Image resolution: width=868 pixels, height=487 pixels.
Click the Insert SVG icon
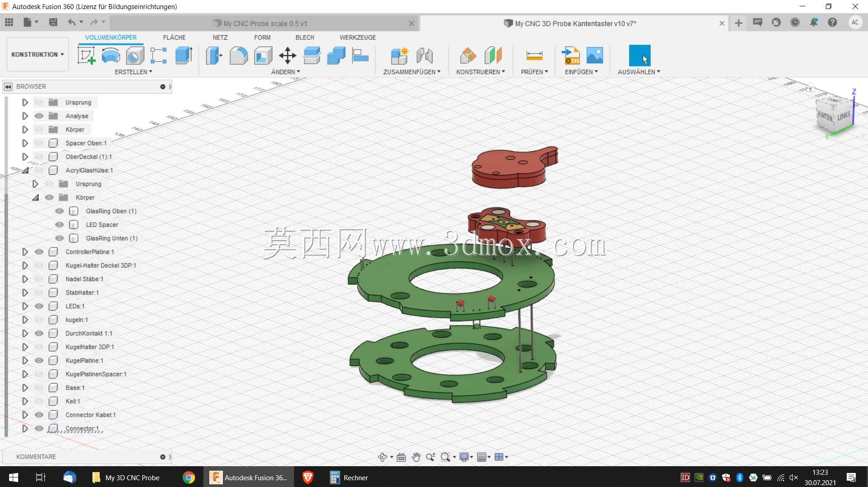tap(570, 56)
